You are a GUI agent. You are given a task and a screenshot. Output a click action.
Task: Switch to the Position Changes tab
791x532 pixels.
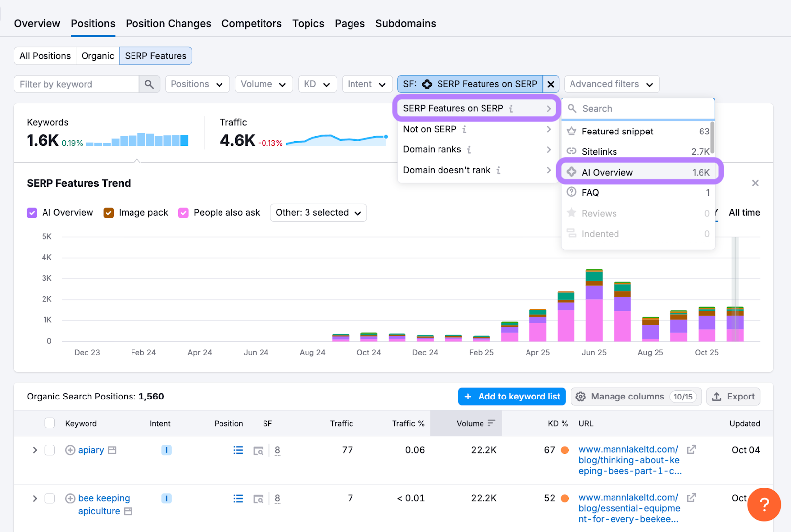[168, 24]
